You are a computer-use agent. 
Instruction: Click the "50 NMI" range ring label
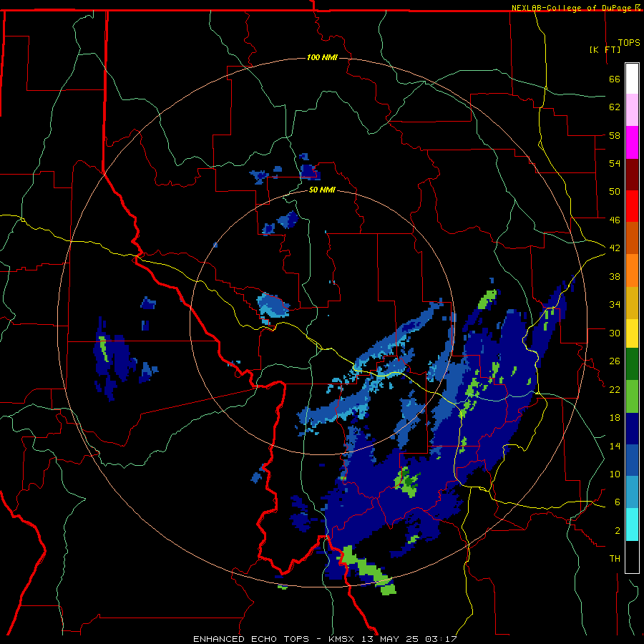click(322, 190)
